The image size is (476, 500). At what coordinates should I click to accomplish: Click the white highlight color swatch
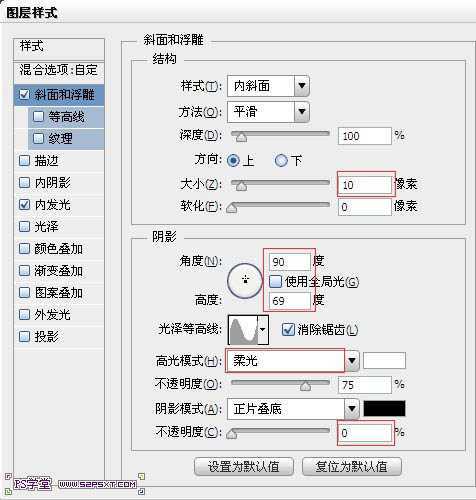click(x=384, y=360)
